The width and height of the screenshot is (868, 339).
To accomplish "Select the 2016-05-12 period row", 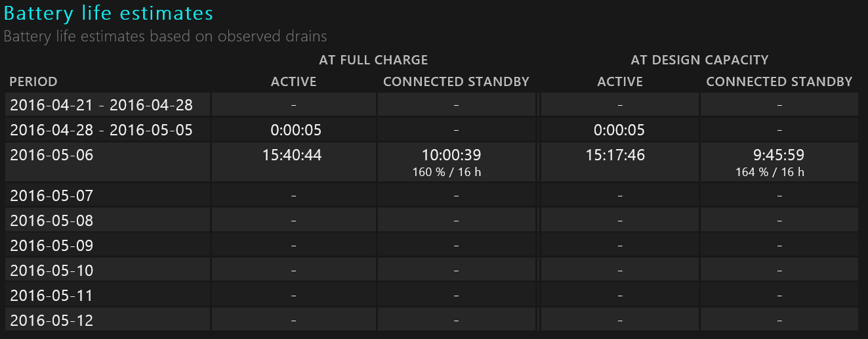I will (x=432, y=321).
